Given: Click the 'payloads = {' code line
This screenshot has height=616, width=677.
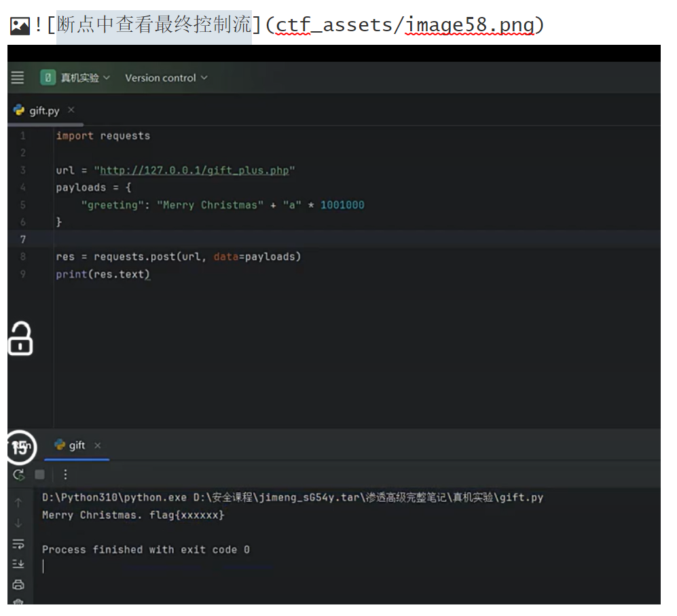Looking at the screenshot, I should pos(94,187).
